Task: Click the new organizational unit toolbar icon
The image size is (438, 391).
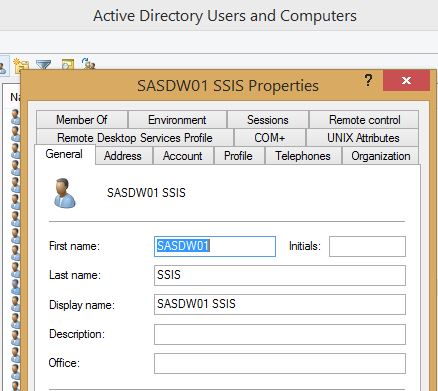Action: pos(21,65)
